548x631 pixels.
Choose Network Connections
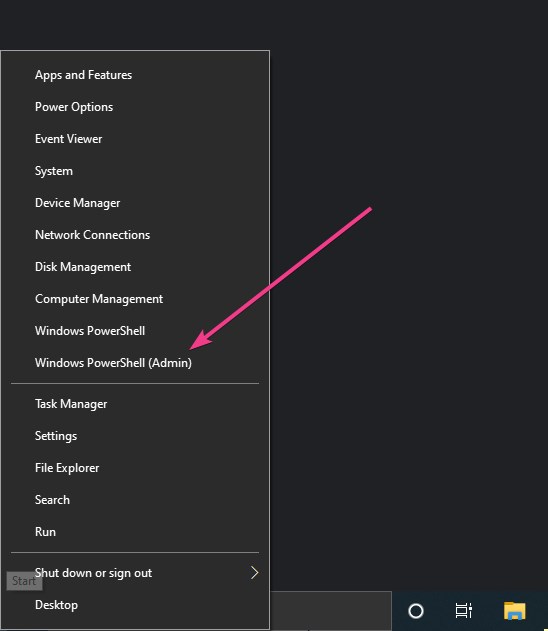pyautogui.click(x=135, y=235)
